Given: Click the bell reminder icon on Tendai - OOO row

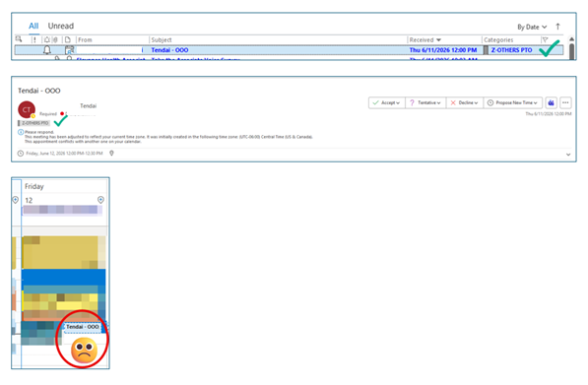Looking at the screenshot, I should coord(47,50).
